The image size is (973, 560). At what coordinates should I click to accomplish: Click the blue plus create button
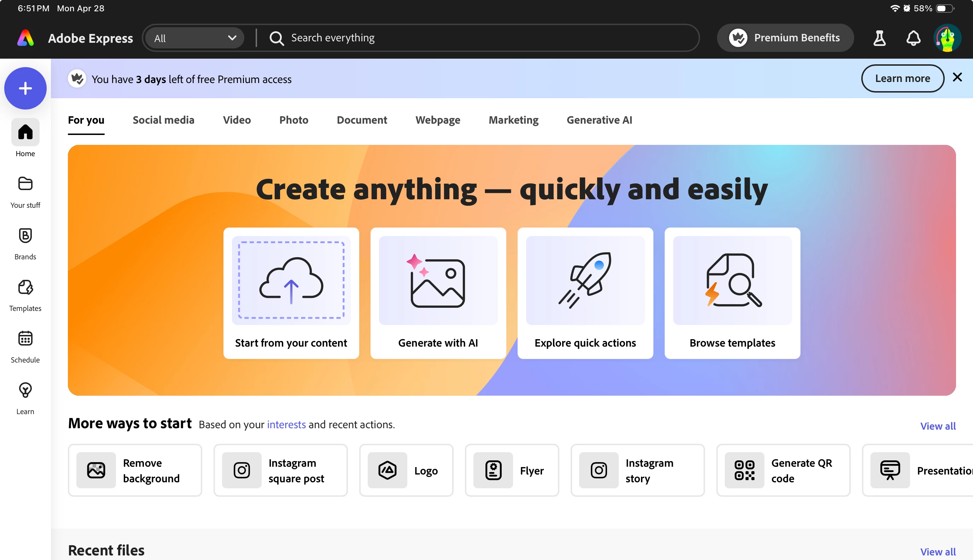[25, 88]
